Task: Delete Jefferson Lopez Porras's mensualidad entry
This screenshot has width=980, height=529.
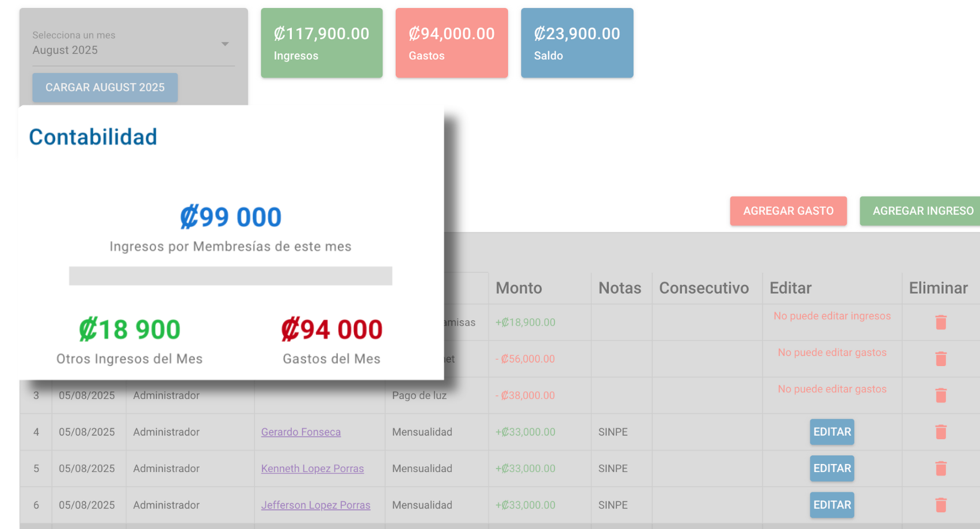Action: (940, 505)
